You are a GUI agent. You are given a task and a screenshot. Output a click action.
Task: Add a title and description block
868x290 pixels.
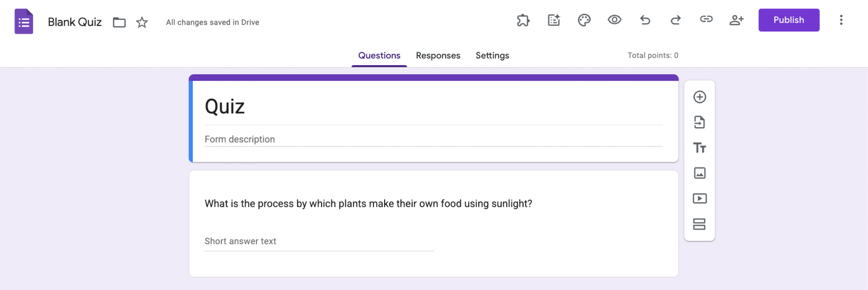(x=700, y=148)
